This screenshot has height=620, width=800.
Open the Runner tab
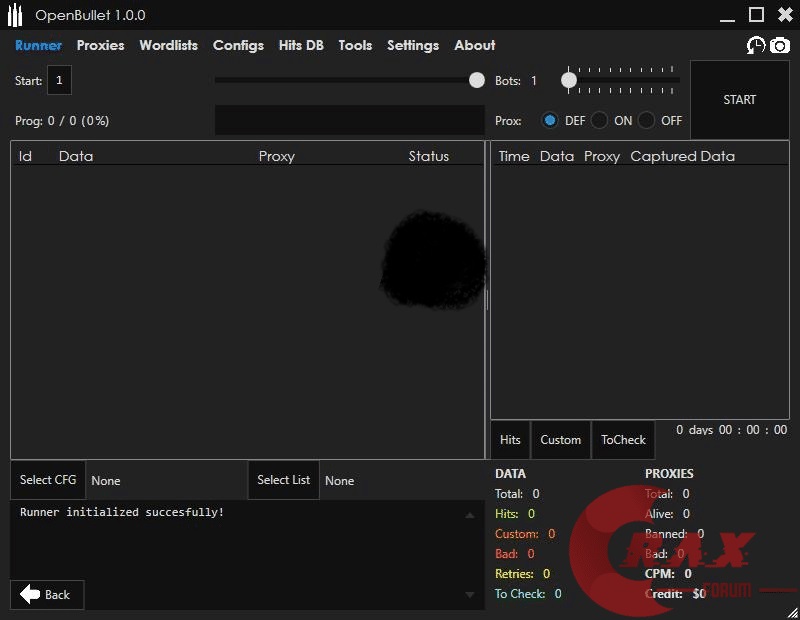[x=38, y=45]
